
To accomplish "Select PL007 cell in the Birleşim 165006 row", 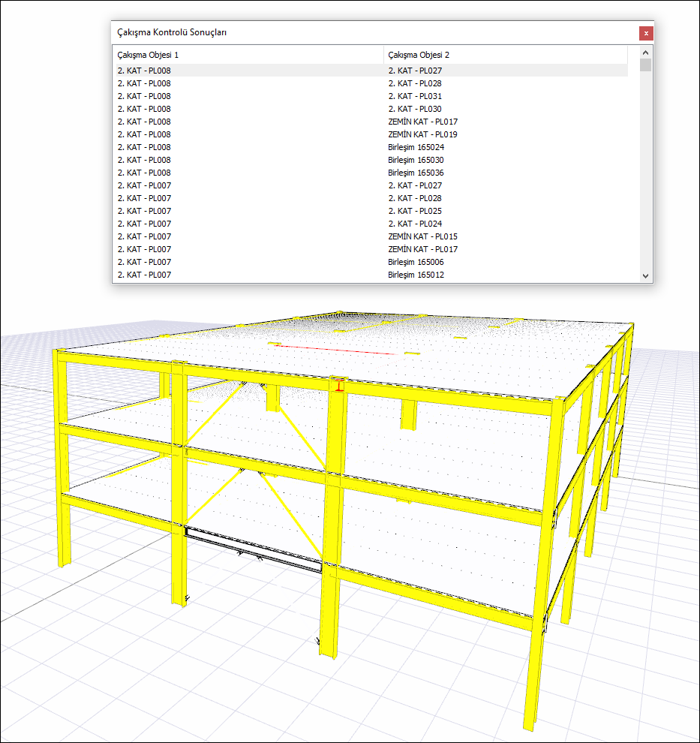I will point(144,263).
